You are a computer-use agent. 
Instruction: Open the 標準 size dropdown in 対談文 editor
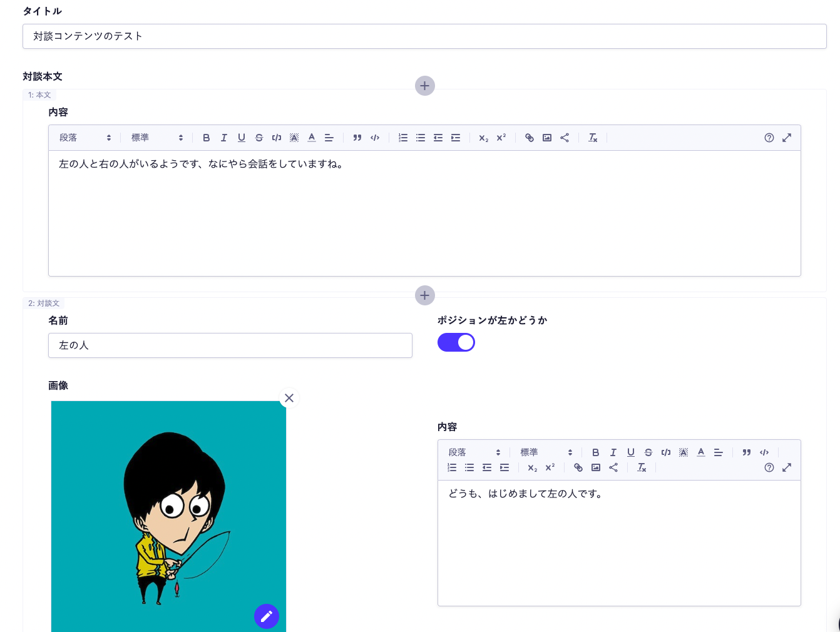[x=546, y=452]
